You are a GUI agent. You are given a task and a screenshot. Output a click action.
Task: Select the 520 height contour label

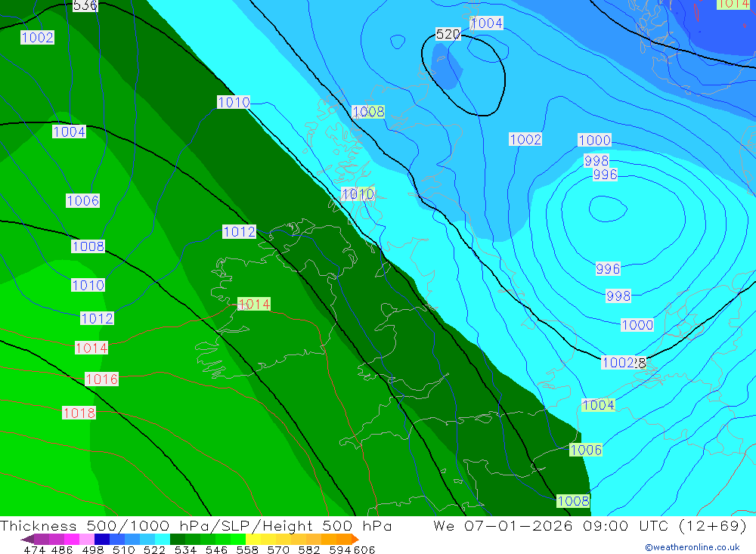448,34
